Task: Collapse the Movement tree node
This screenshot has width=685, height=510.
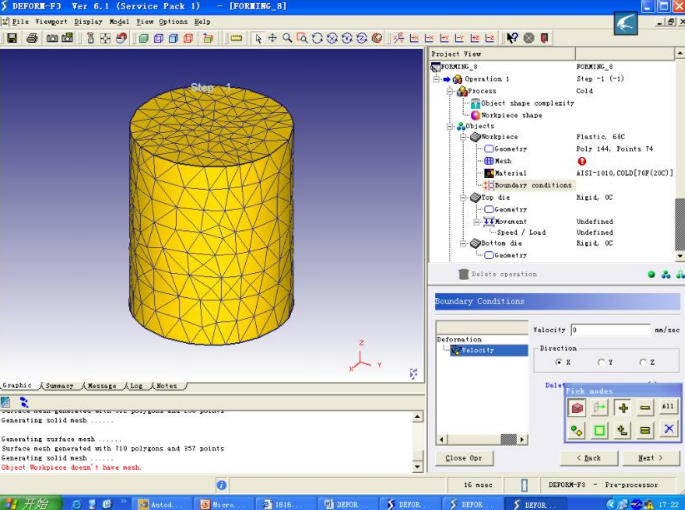Action: [x=477, y=222]
